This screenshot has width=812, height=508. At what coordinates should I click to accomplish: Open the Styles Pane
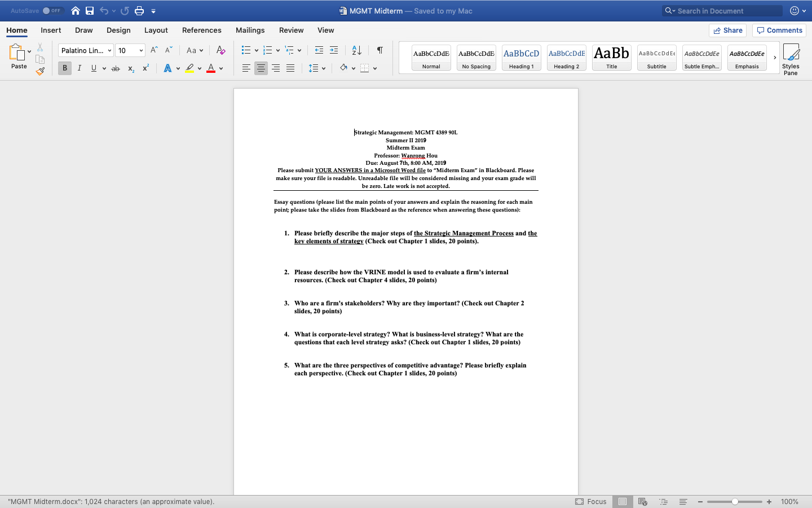[x=791, y=59]
